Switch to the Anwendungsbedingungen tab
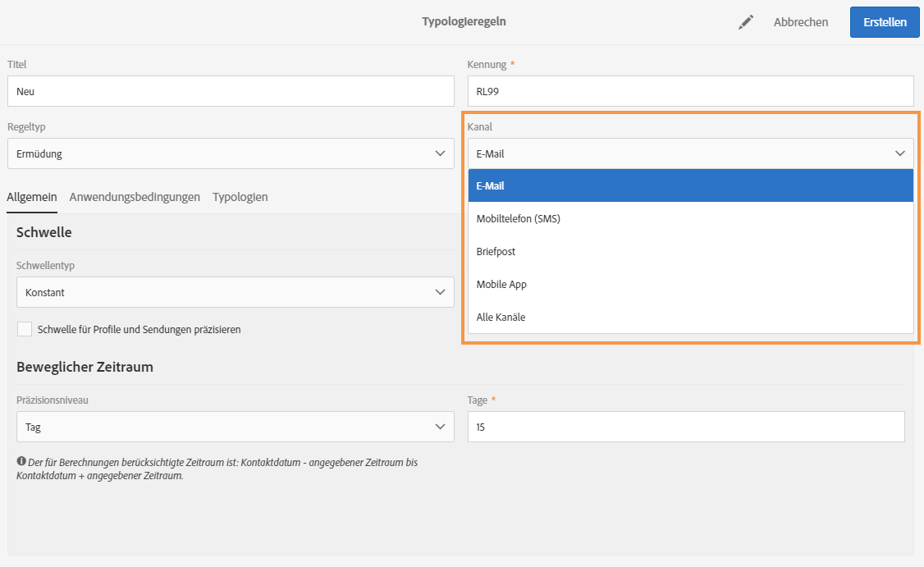Image resolution: width=924 pixels, height=567 pixels. tap(135, 197)
